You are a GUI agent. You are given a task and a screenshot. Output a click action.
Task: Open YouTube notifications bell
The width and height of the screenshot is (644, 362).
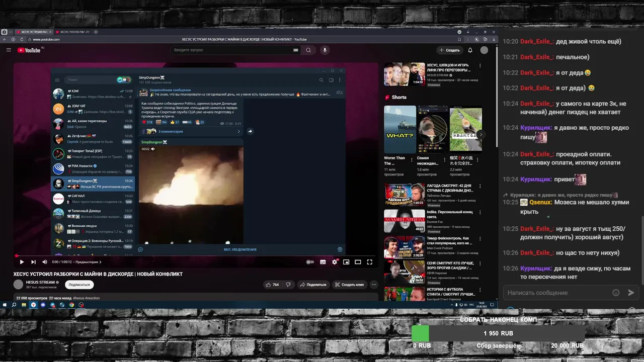tap(470, 50)
